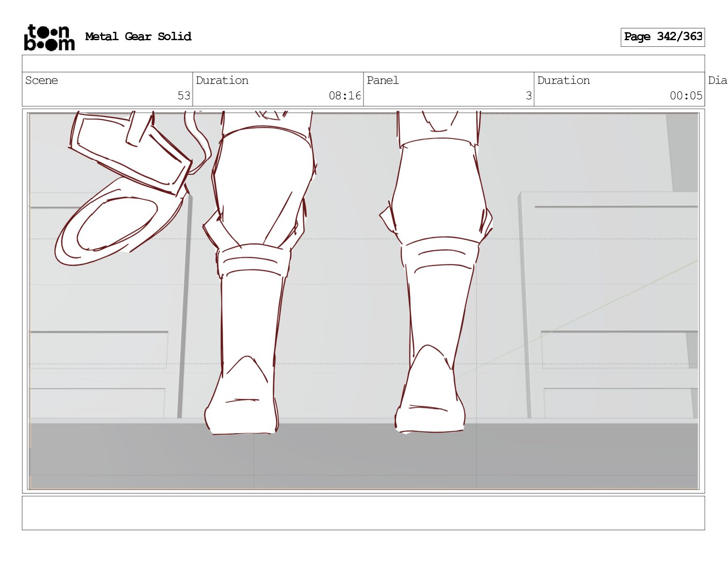
Task: Click the 'Page 342/363' box
Action: (x=663, y=37)
